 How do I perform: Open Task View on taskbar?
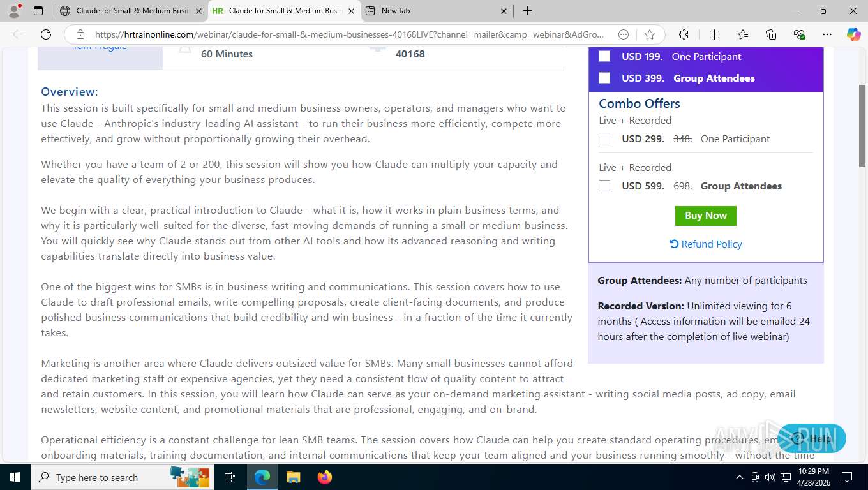pyautogui.click(x=230, y=477)
